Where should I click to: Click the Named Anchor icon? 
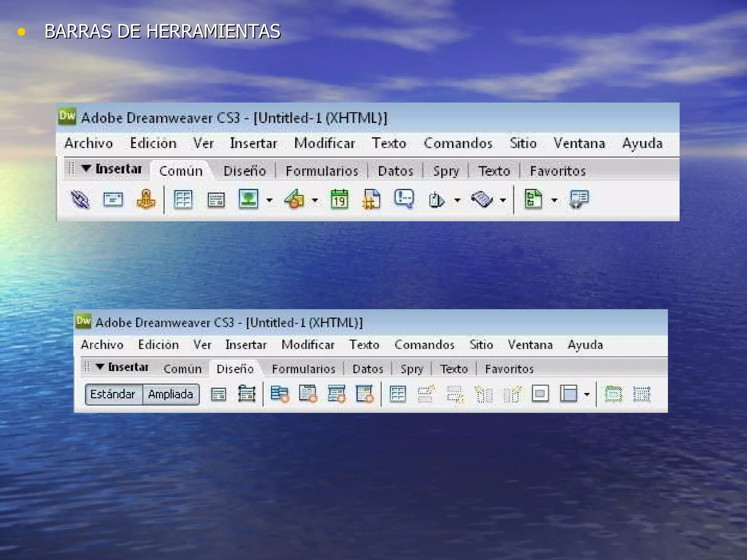[146, 200]
